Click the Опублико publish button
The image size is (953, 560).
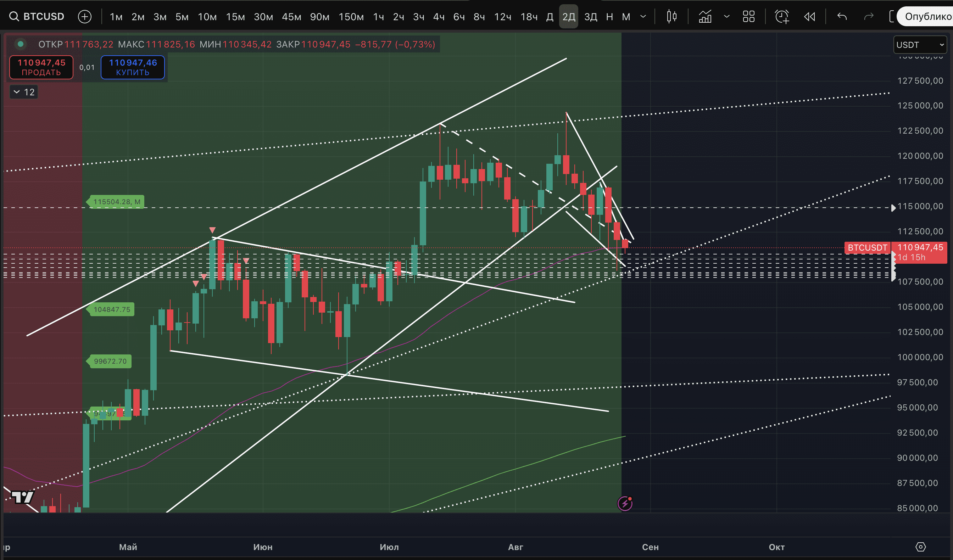pos(925,17)
